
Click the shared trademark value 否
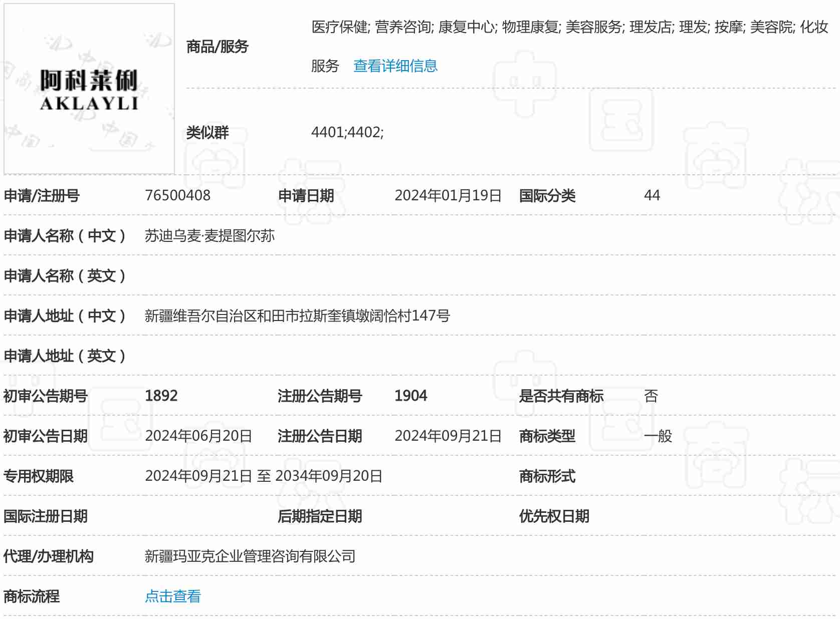pyautogui.click(x=651, y=396)
